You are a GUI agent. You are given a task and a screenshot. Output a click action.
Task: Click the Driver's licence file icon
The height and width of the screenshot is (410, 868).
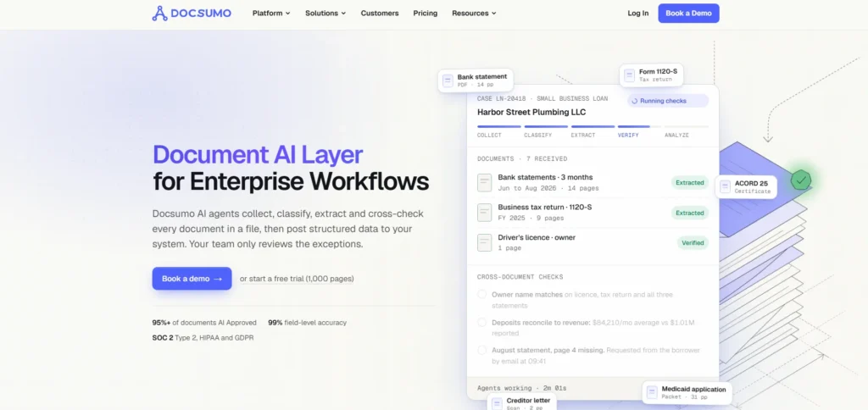pos(484,242)
